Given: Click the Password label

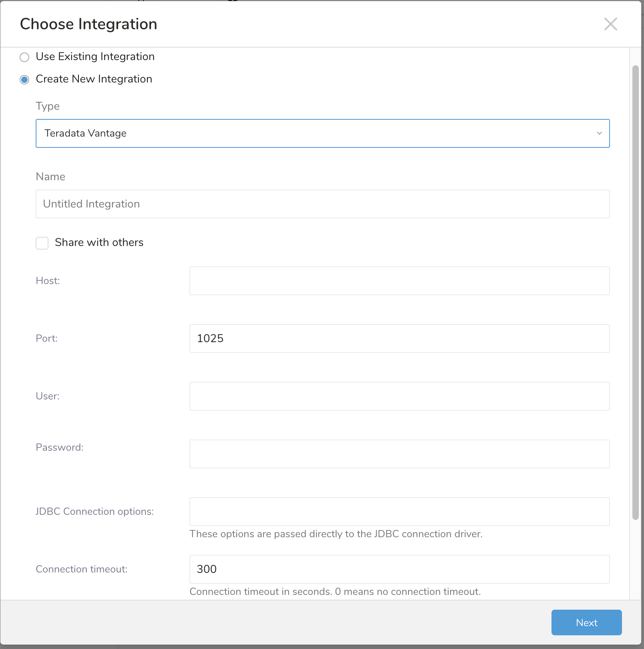Looking at the screenshot, I should (x=59, y=447).
